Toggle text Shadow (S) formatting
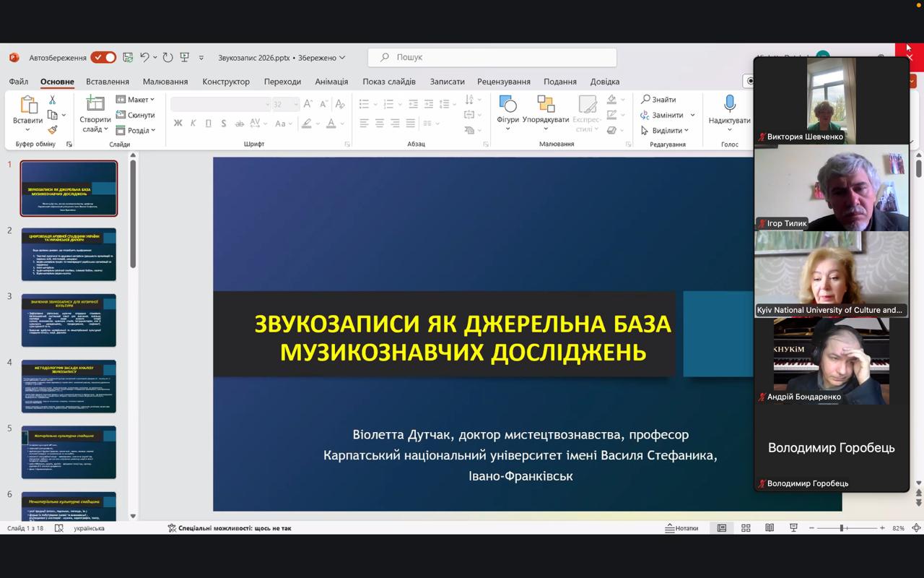Viewport: 924px width, 578px height. coord(224,124)
